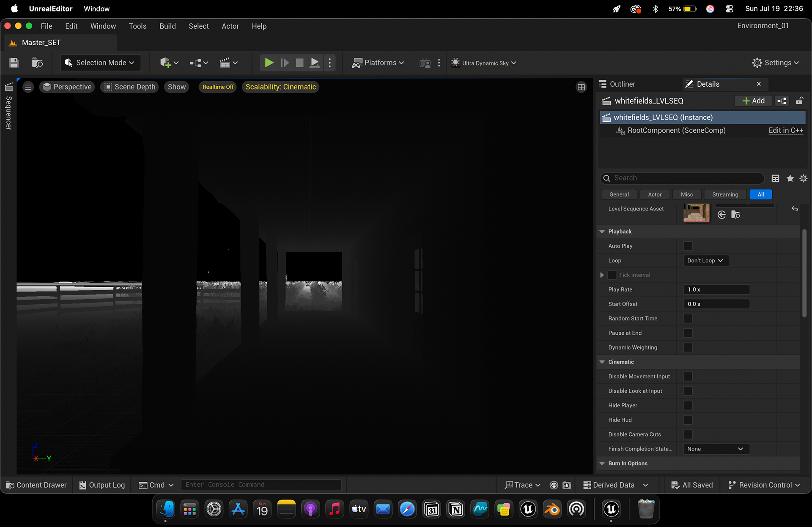Browse to Level Sequence Asset in content browser
The image size is (812, 527).
[735, 215]
